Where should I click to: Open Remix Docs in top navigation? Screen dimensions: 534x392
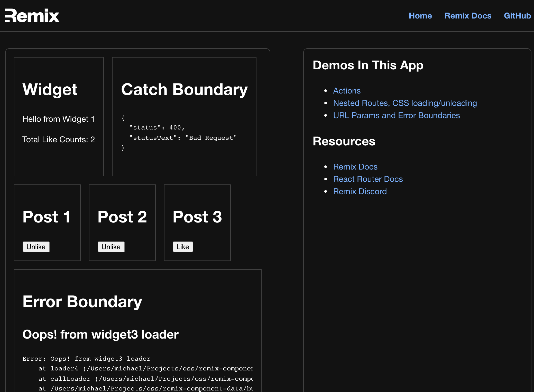point(468,16)
